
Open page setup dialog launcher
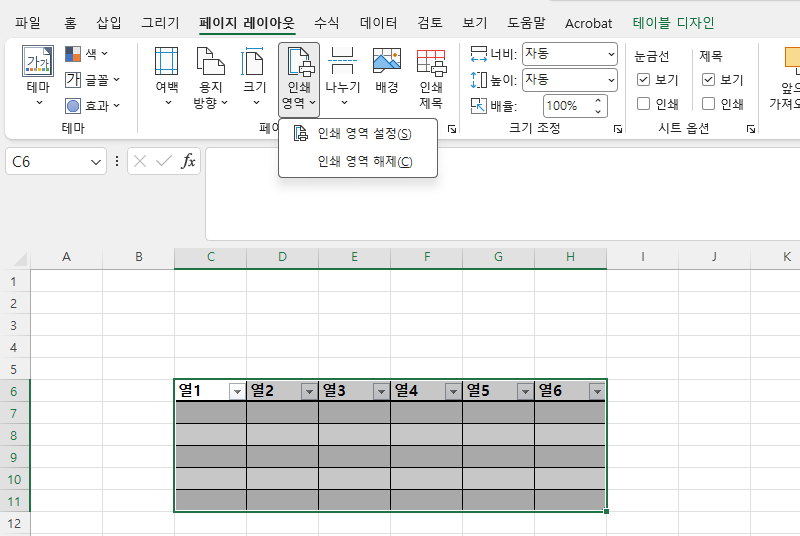[x=452, y=129]
